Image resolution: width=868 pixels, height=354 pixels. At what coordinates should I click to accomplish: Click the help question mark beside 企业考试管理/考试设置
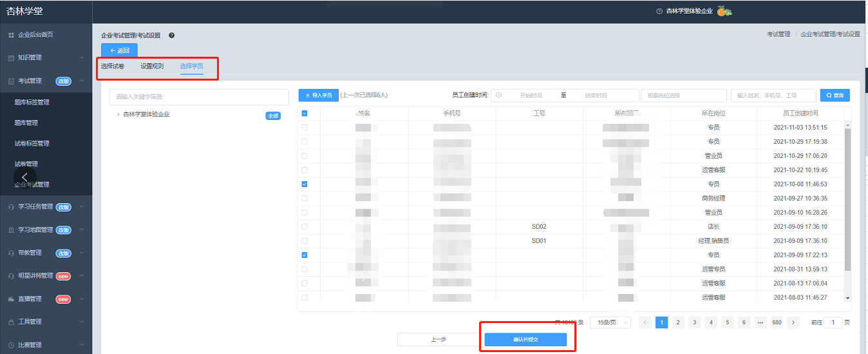(x=172, y=35)
